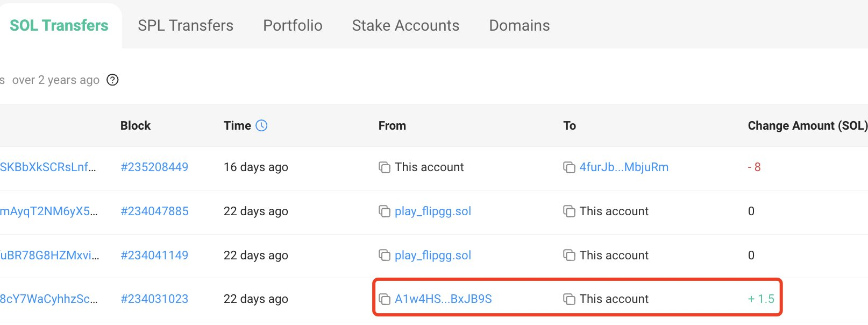The height and width of the screenshot is (325, 868).
Task: Select the SOL Transfers tab
Action: [59, 25]
